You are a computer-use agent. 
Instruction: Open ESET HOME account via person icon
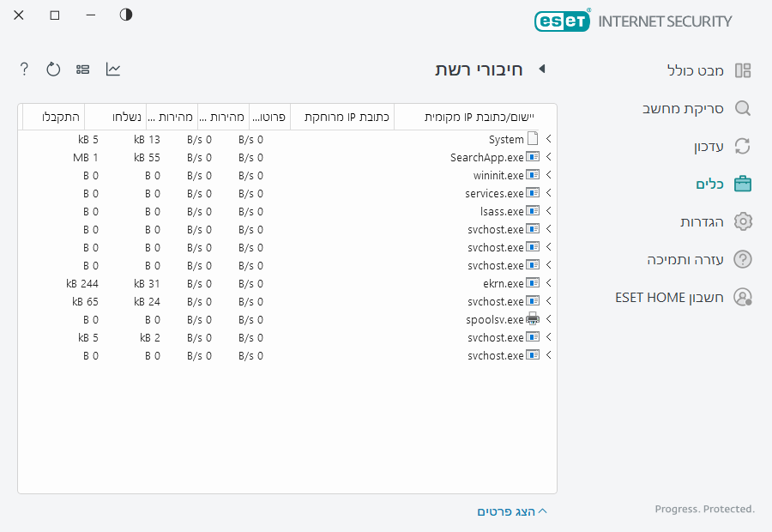click(743, 297)
